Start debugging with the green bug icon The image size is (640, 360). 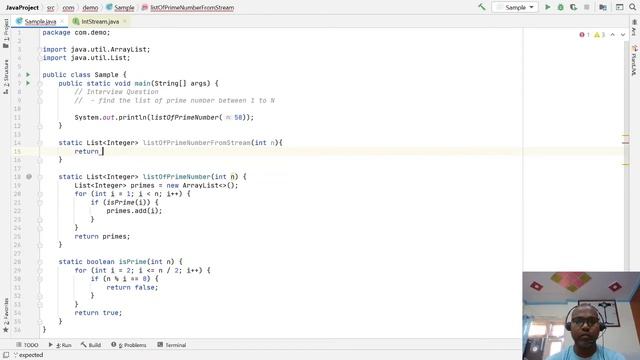tap(560, 7)
